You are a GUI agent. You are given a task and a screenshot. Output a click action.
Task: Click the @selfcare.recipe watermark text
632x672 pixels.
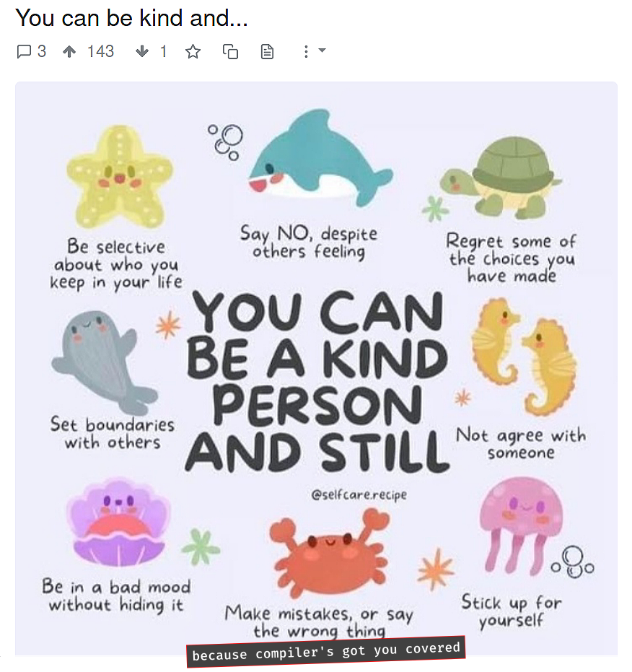(359, 495)
